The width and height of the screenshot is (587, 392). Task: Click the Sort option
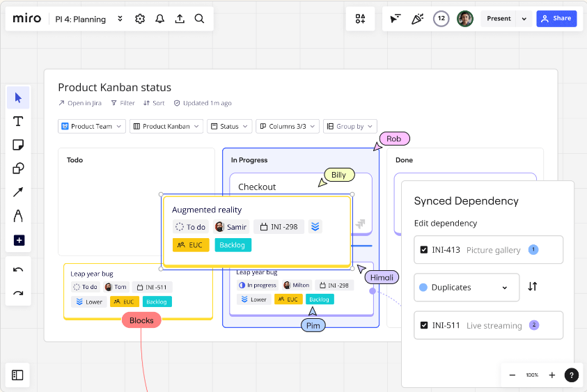point(154,103)
